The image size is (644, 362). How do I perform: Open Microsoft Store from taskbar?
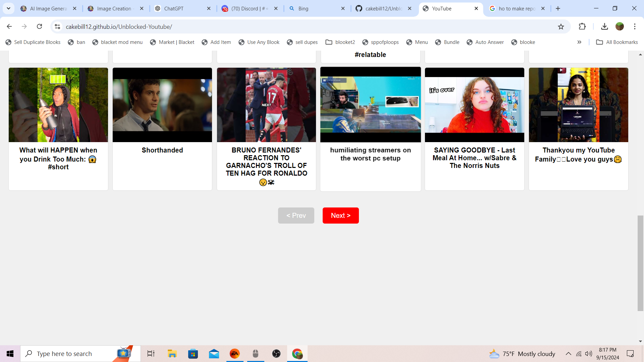click(x=193, y=354)
